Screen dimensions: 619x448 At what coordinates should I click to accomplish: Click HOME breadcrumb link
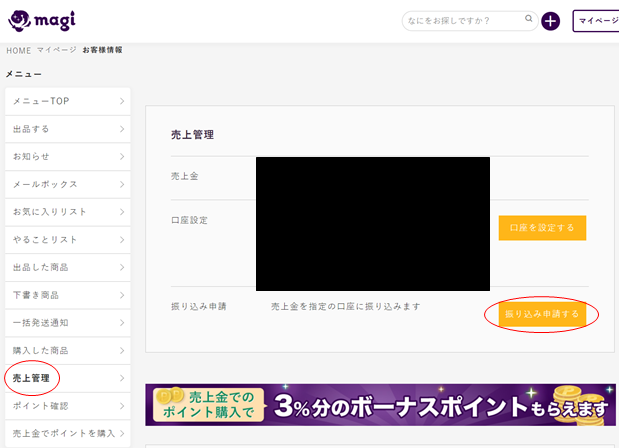point(18,50)
